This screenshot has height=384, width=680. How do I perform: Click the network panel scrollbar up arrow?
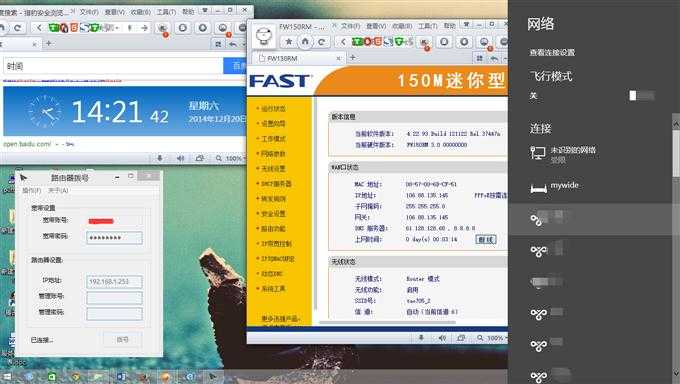tap(676, 124)
